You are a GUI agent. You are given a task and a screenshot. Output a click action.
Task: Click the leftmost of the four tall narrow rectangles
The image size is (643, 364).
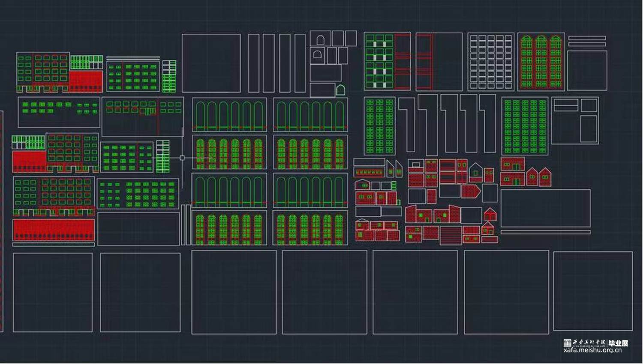point(254,63)
